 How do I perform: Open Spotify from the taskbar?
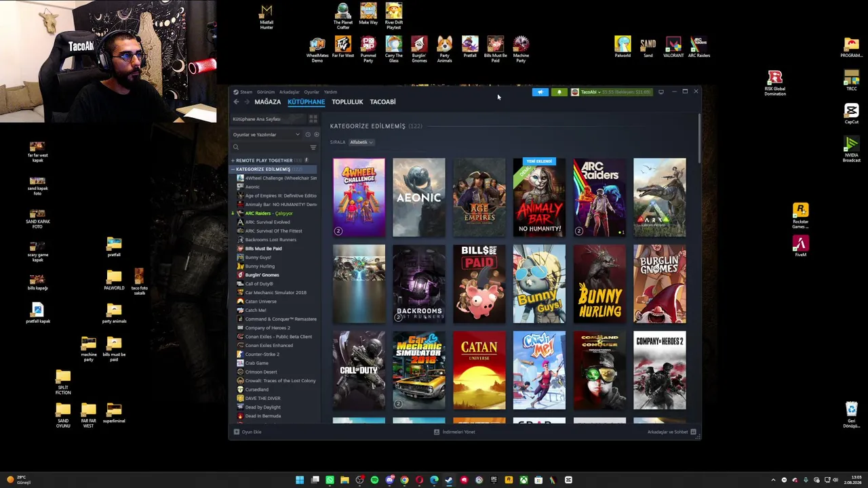pyautogui.click(x=374, y=480)
